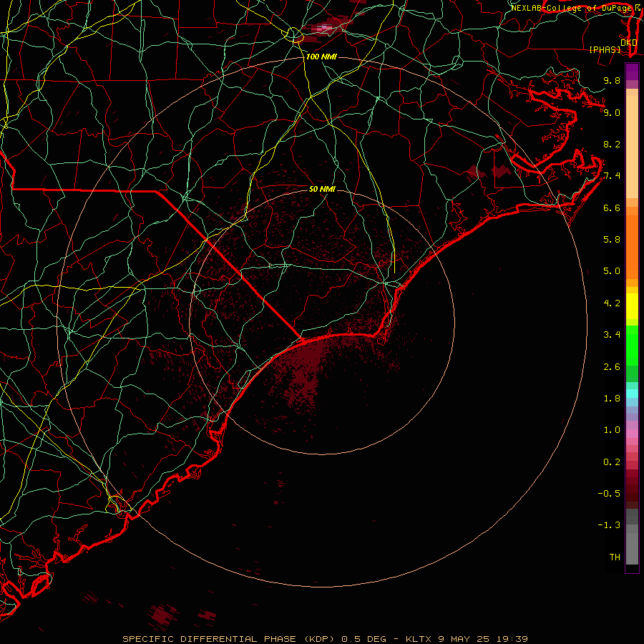Click the 0.5 DEG elevation text in caption

[x=364, y=639]
